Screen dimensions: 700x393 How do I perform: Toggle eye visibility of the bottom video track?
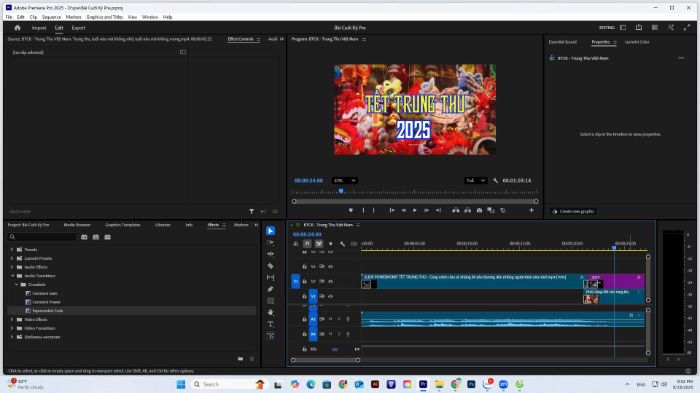click(x=330, y=296)
